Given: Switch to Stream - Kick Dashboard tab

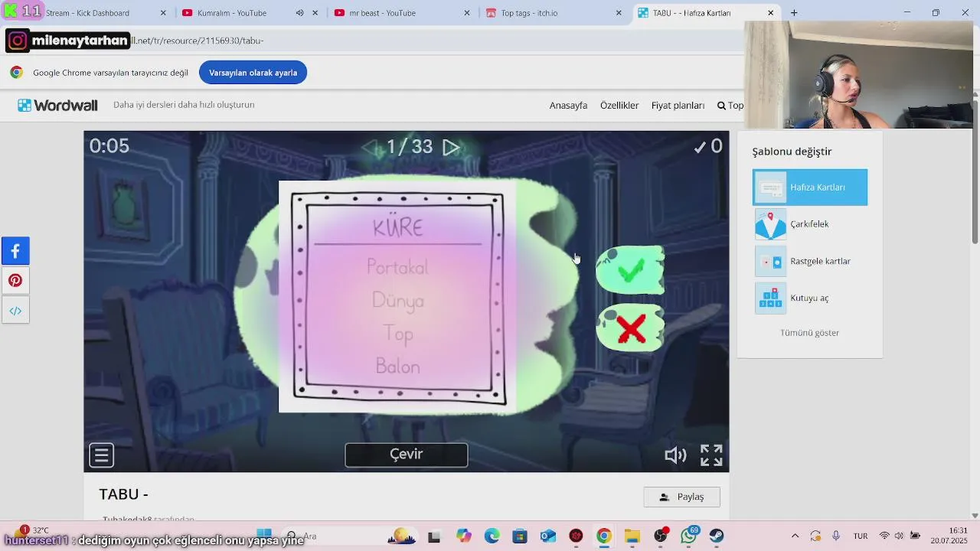Looking at the screenshot, I should click(x=88, y=13).
